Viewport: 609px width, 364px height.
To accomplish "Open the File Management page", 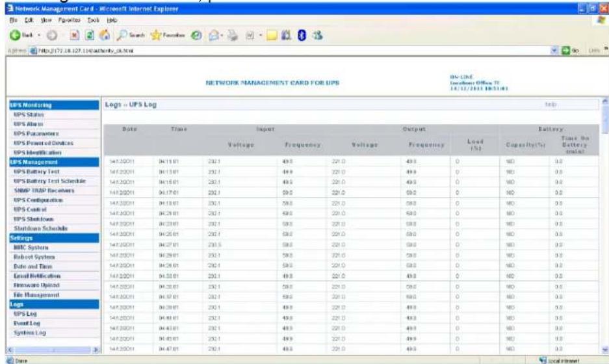I will click(x=36, y=295).
